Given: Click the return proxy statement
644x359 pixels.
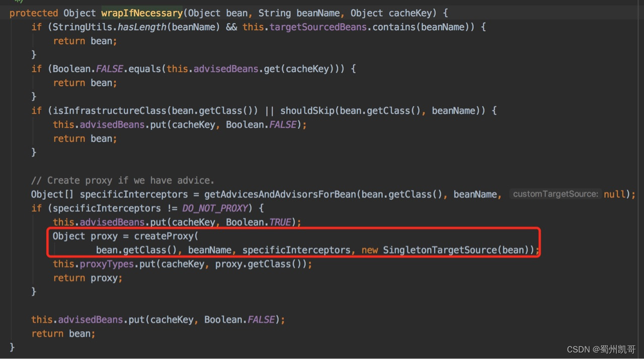Looking at the screenshot, I should pos(88,278).
